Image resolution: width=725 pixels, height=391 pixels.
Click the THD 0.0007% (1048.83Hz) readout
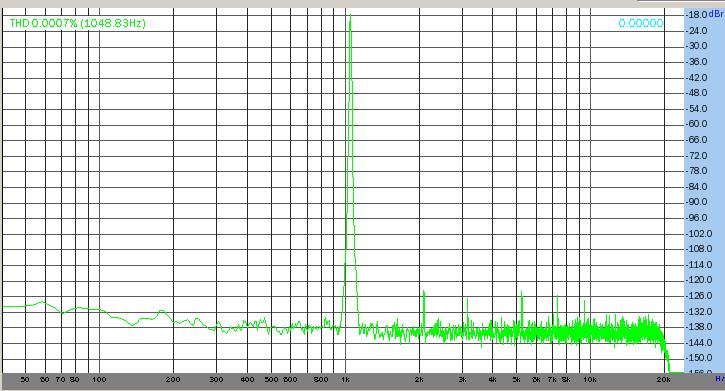click(78, 23)
